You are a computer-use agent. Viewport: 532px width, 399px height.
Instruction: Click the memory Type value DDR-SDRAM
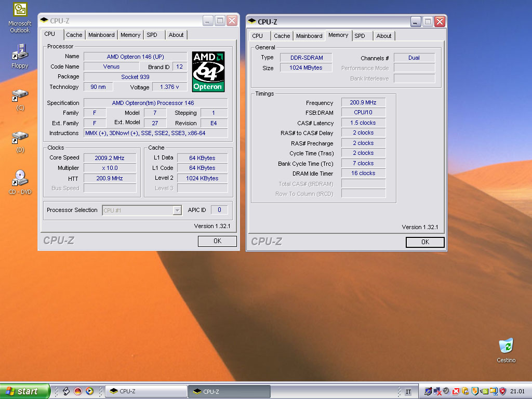(306, 58)
